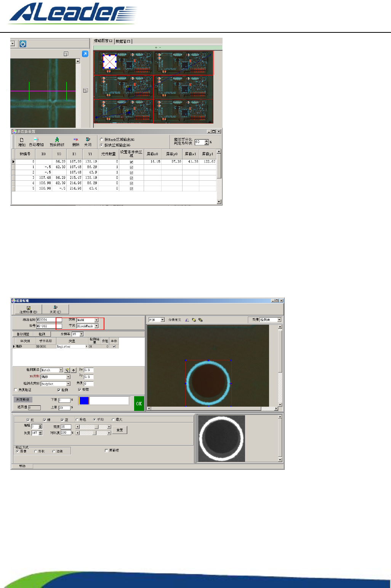Open the Register type dropdown in table row

click(86, 347)
